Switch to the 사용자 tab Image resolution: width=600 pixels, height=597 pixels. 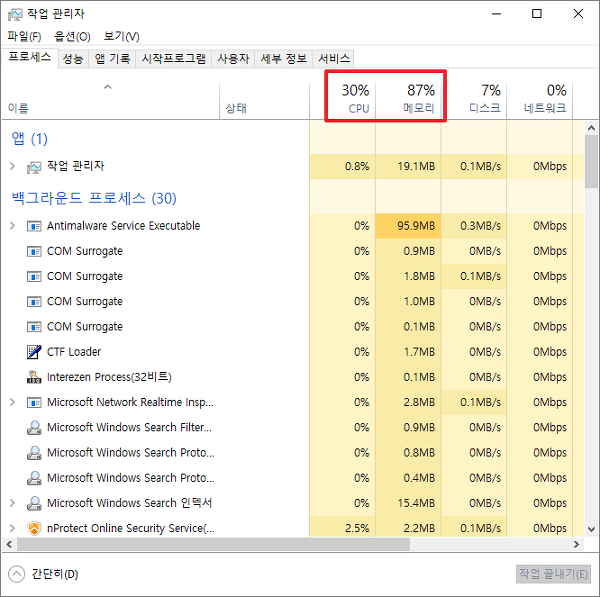(233, 59)
